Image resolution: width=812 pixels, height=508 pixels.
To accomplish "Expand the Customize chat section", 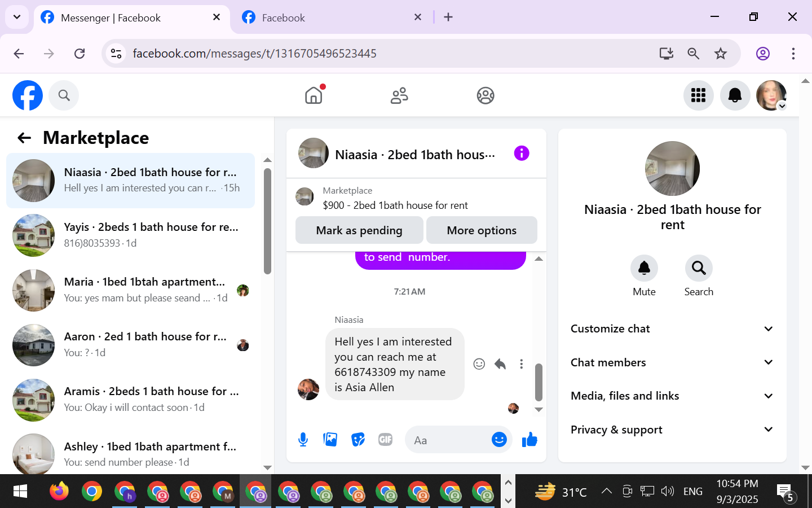I will click(672, 329).
